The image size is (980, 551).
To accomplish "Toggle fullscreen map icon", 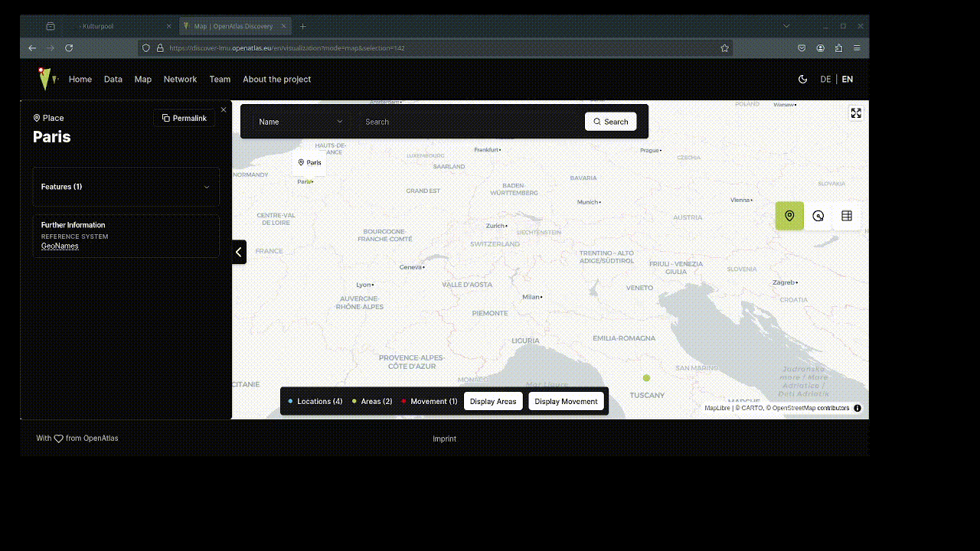I will pos(856,113).
